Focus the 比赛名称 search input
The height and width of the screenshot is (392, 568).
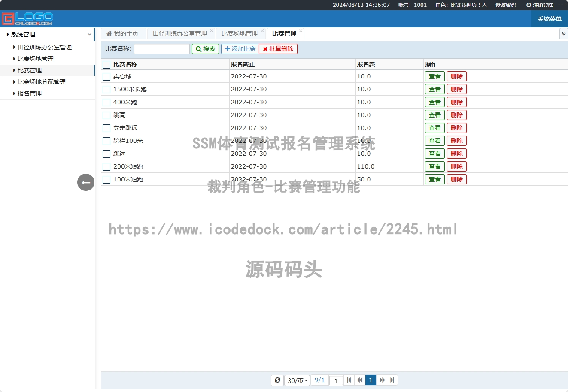pyautogui.click(x=162, y=49)
